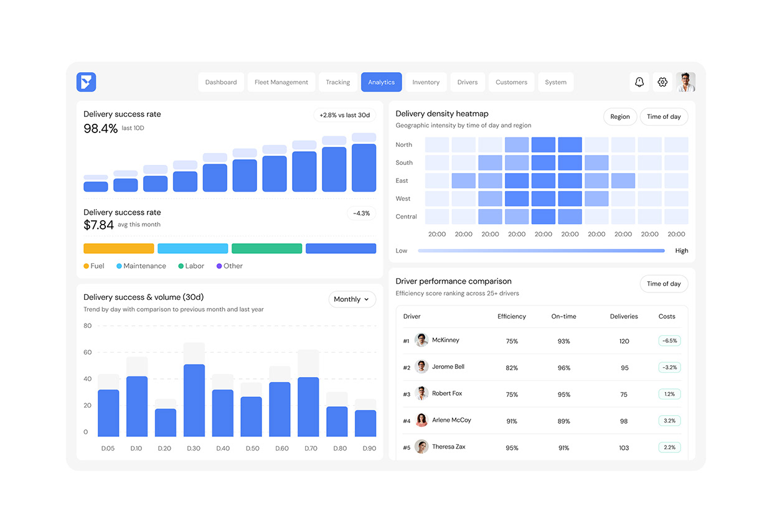Open McKinney's driver avatar photo

pos(421,340)
